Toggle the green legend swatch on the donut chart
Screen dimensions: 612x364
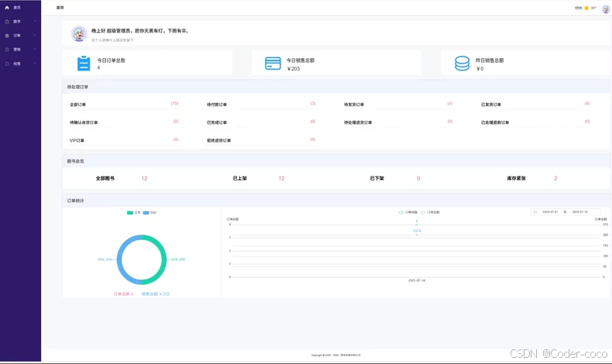click(130, 213)
